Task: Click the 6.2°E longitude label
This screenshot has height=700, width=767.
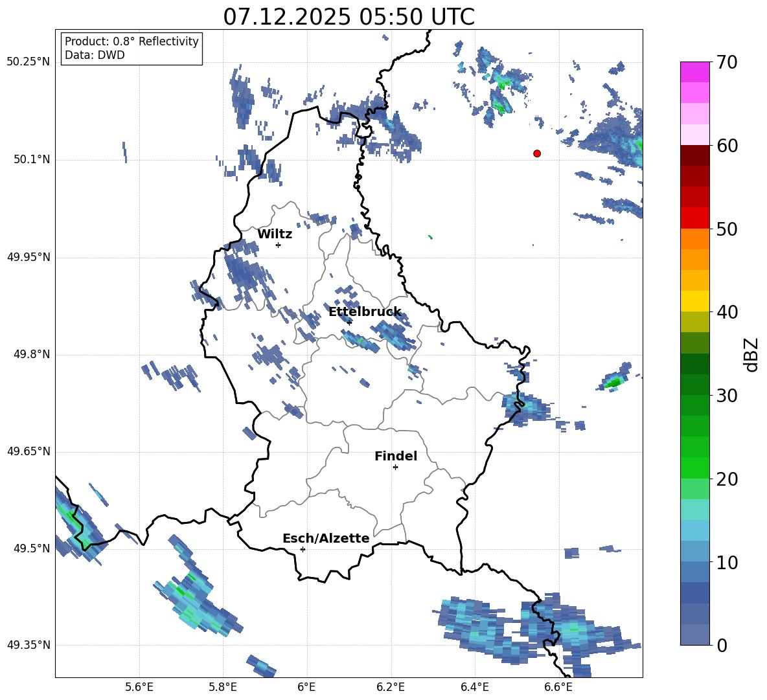Action: 391,687
